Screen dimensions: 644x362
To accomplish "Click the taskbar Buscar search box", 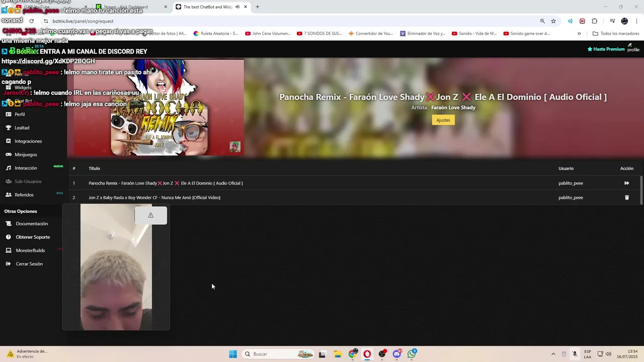I will 278,354.
